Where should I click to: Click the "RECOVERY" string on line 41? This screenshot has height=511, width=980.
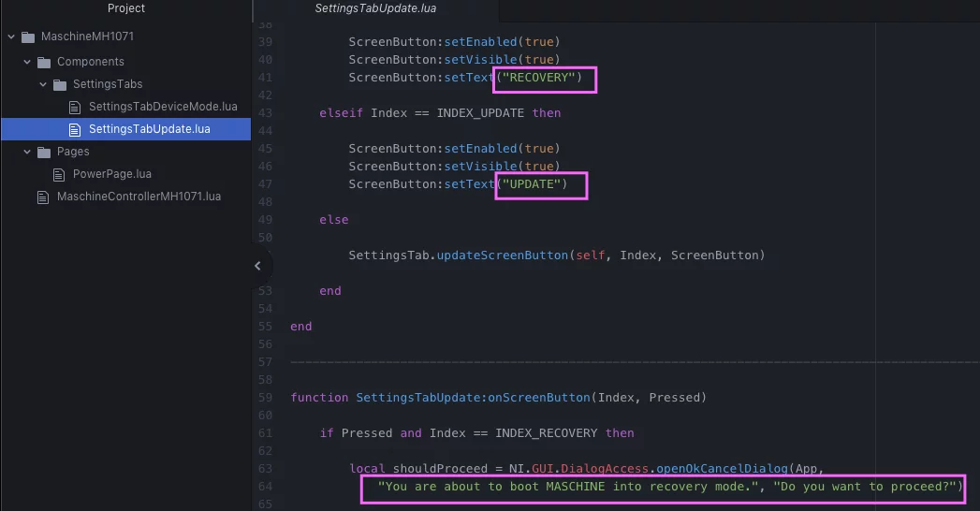[x=539, y=78]
